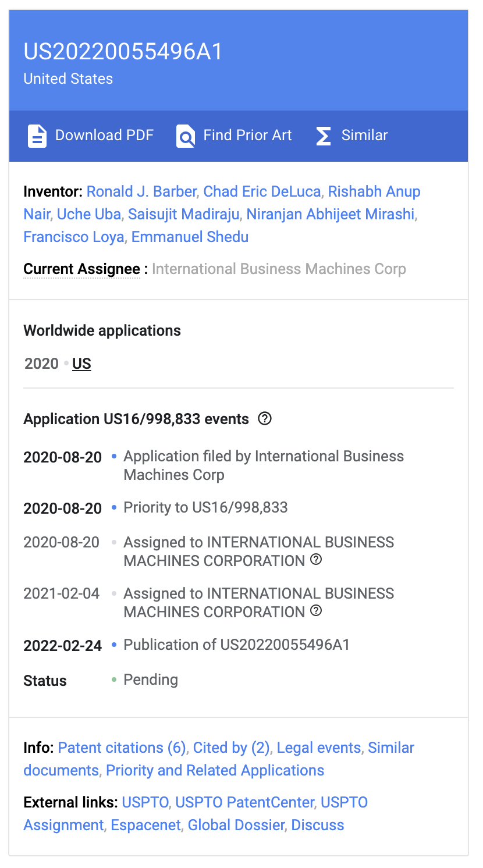Viewport: 483px width, 868px height.
Task: Click the Current Assignee label
Action: point(81,269)
